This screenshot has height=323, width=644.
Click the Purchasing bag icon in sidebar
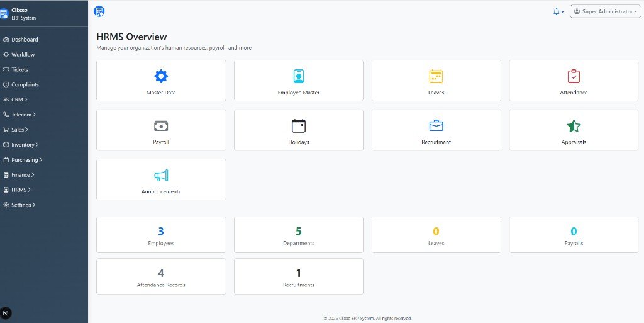click(x=6, y=160)
